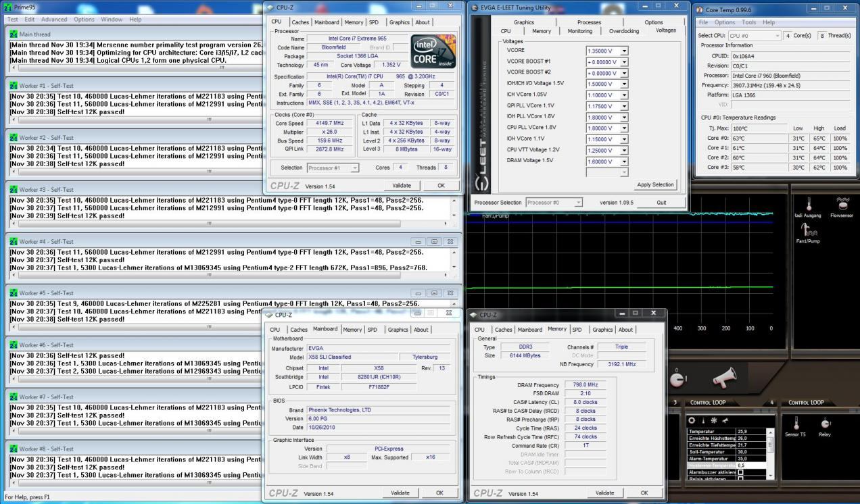
Task: Click Validate in the top CPU-Z window
Action: 401,185
